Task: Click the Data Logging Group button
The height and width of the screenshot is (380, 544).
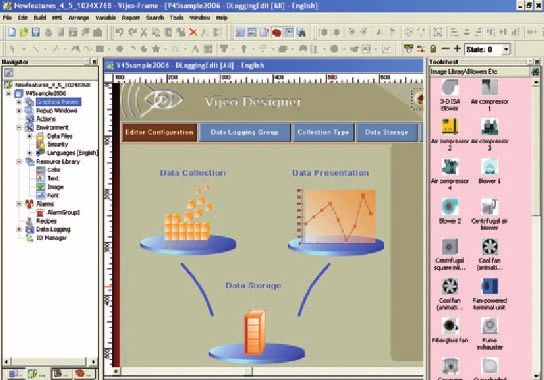Action: click(245, 133)
